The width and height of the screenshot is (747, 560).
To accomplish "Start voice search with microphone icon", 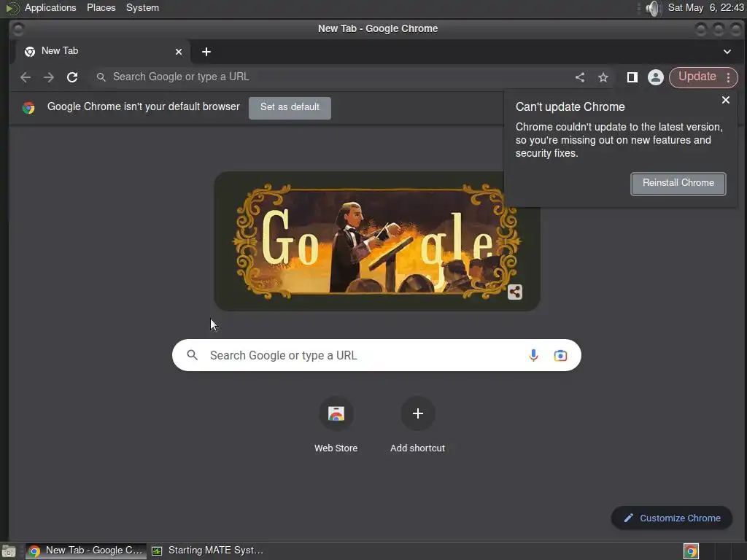I will (533, 355).
